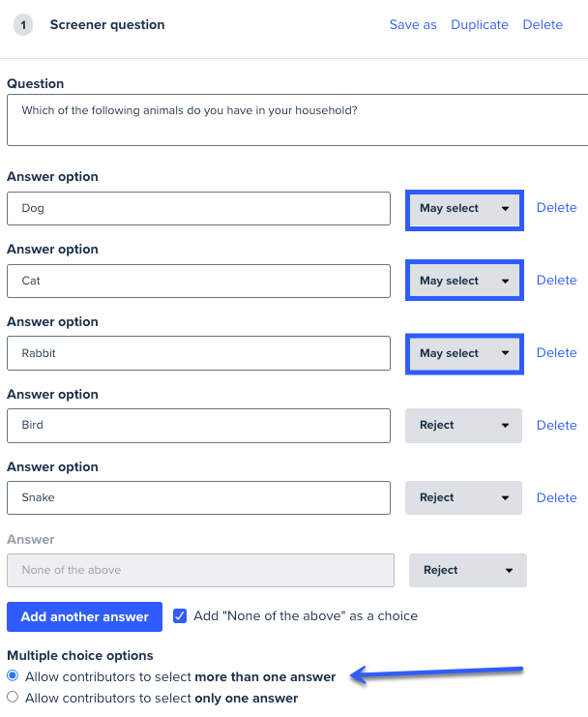
Task: Open the May select dropdown for Rabbit
Action: tap(464, 354)
